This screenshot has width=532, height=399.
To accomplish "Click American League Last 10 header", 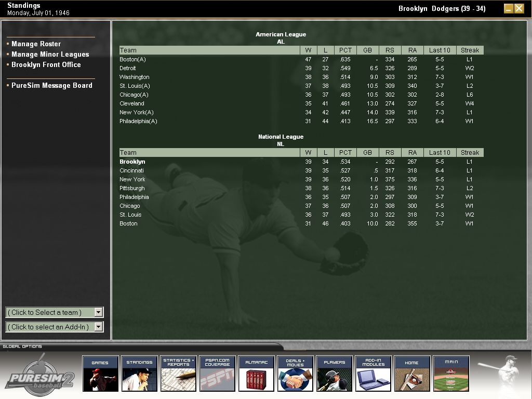I will (440, 50).
